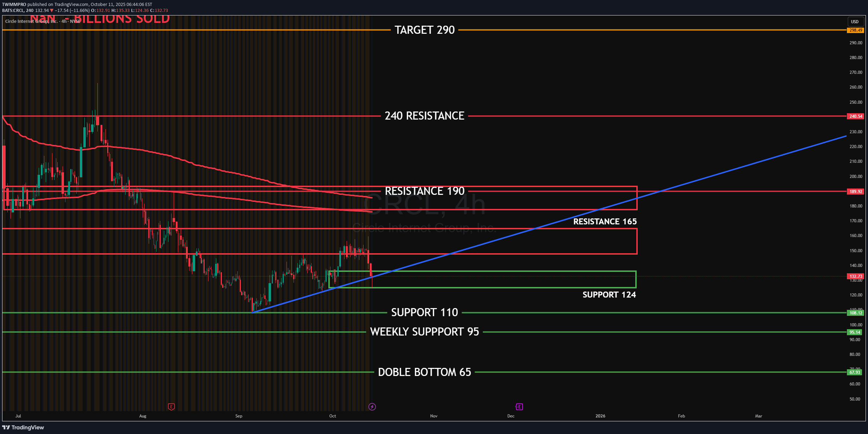
Task: Click the 240 RESISTANCE text annotation
Action: [x=424, y=116]
